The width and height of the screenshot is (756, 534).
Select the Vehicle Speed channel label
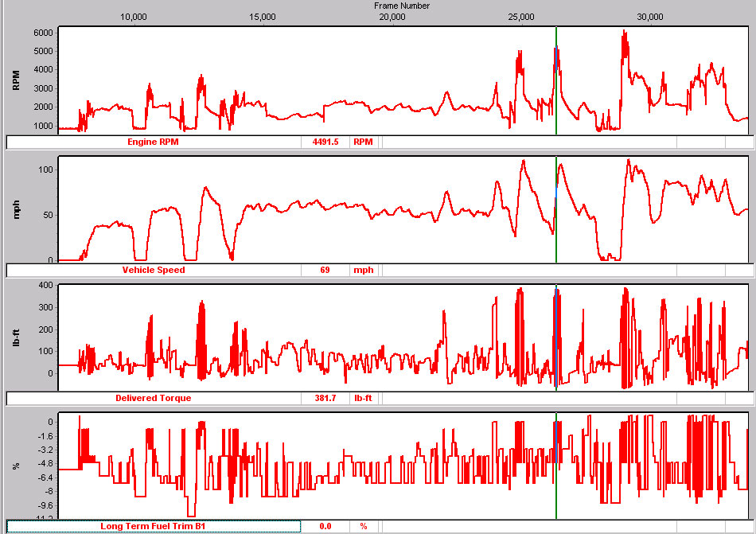154,270
